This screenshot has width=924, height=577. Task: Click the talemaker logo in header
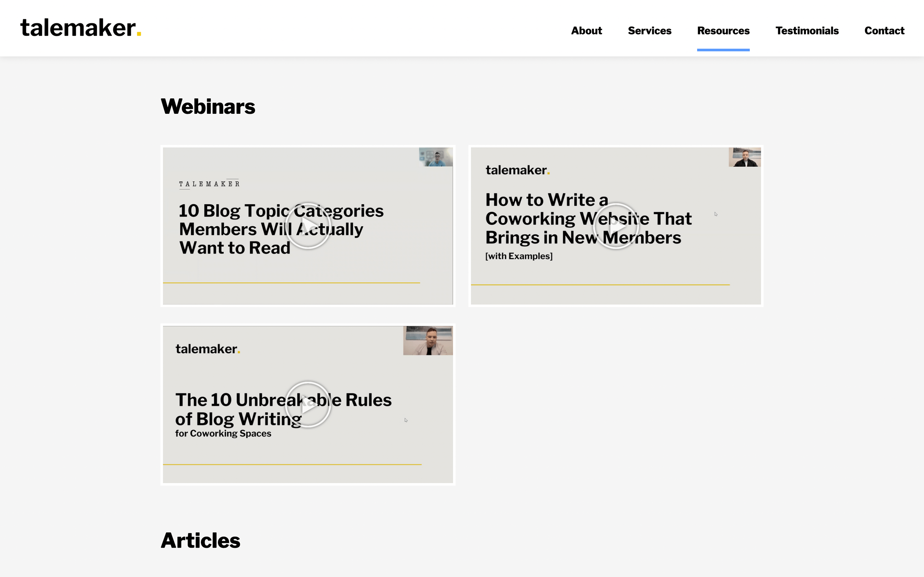coord(81,28)
